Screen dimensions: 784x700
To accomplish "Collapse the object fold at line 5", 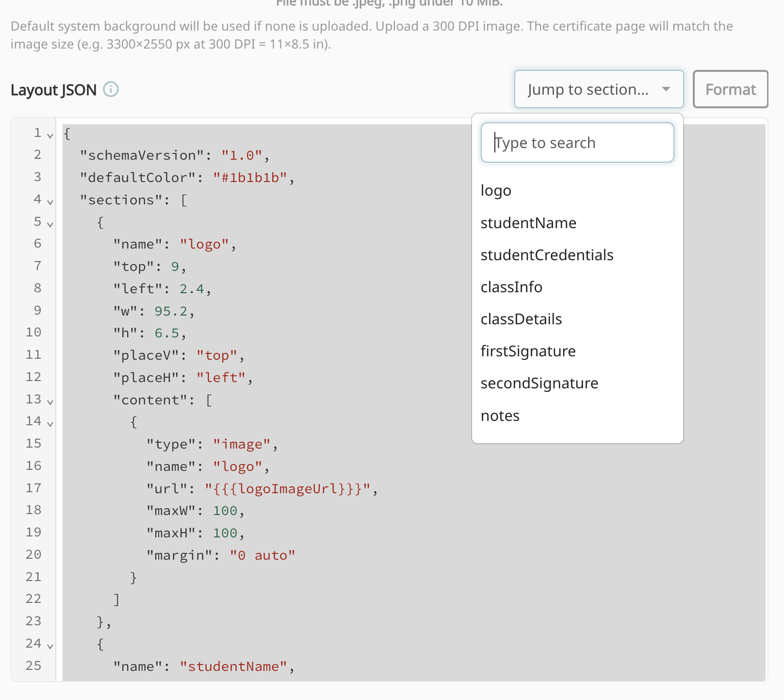I will 50,224.
